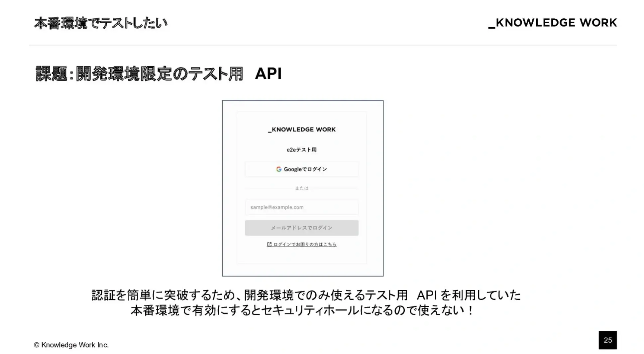Focus the sample@example.com email field

(302, 207)
